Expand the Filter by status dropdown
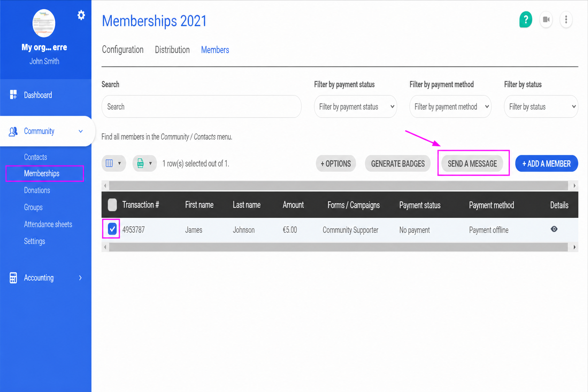Screen dimensions: 588x392 [x=541, y=106]
